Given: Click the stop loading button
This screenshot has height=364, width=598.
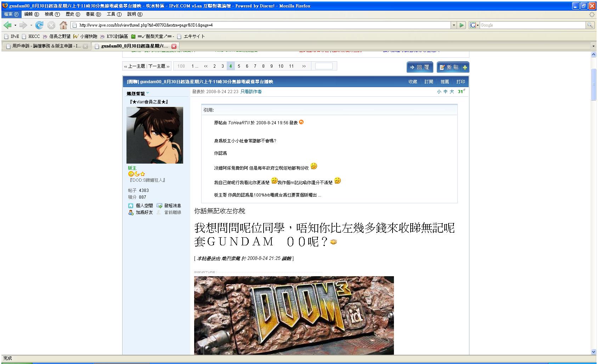Looking at the screenshot, I should point(51,25).
